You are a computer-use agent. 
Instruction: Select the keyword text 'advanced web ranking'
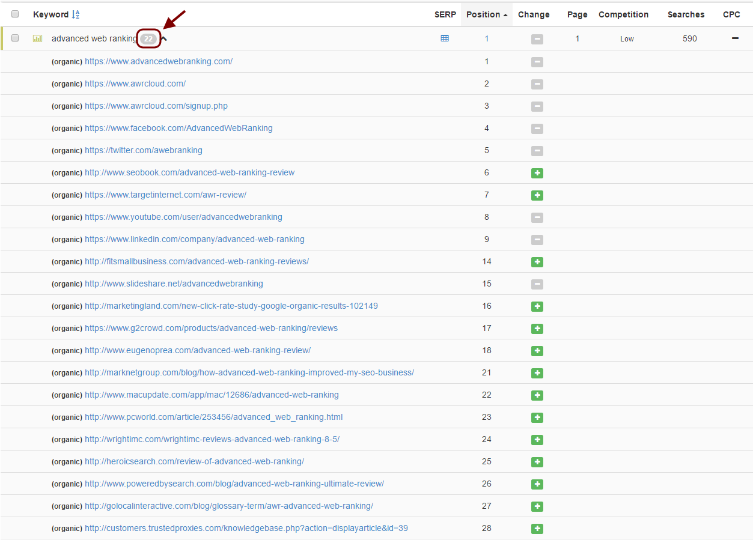tap(94, 38)
